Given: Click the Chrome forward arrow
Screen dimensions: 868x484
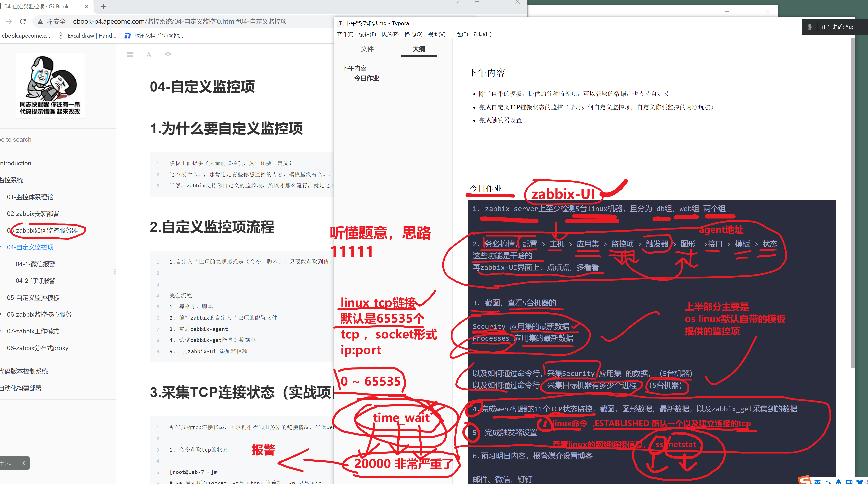Looking at the screenshot, I should (9, 22).
